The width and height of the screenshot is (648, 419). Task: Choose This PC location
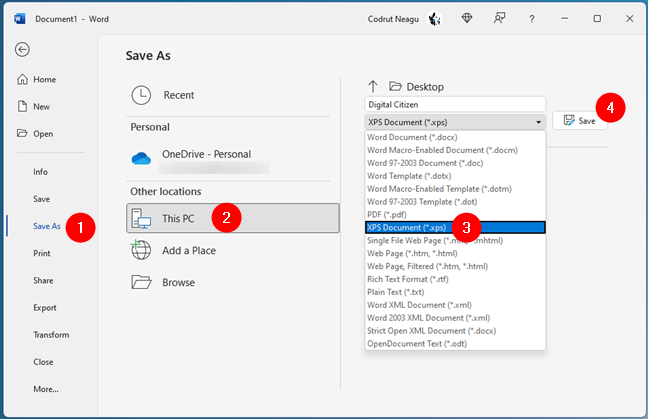(233, 218)
